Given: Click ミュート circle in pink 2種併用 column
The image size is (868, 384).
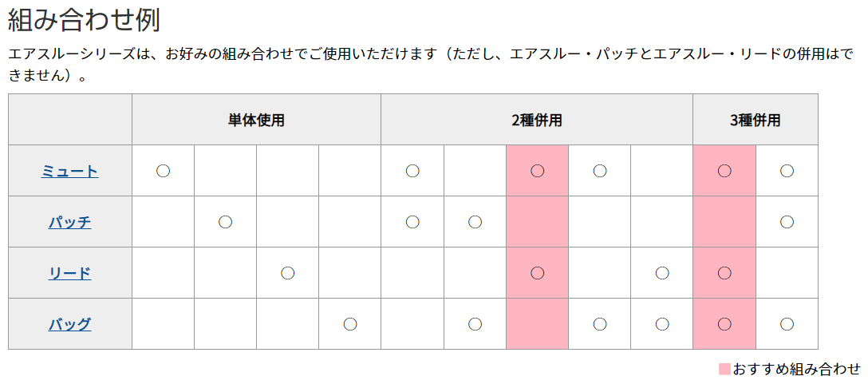Looking at the screenshot, I should [x=537, y=171].
